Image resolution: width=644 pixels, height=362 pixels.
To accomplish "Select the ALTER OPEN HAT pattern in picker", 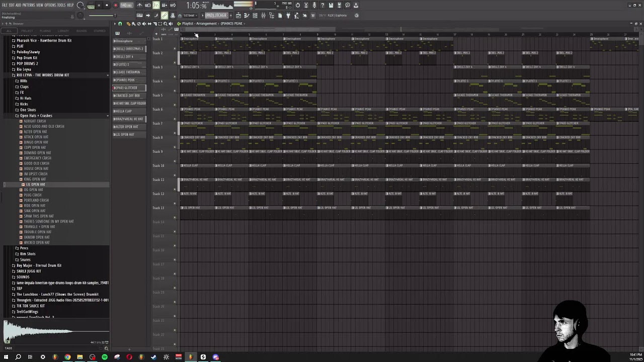I will pos(129,127).
